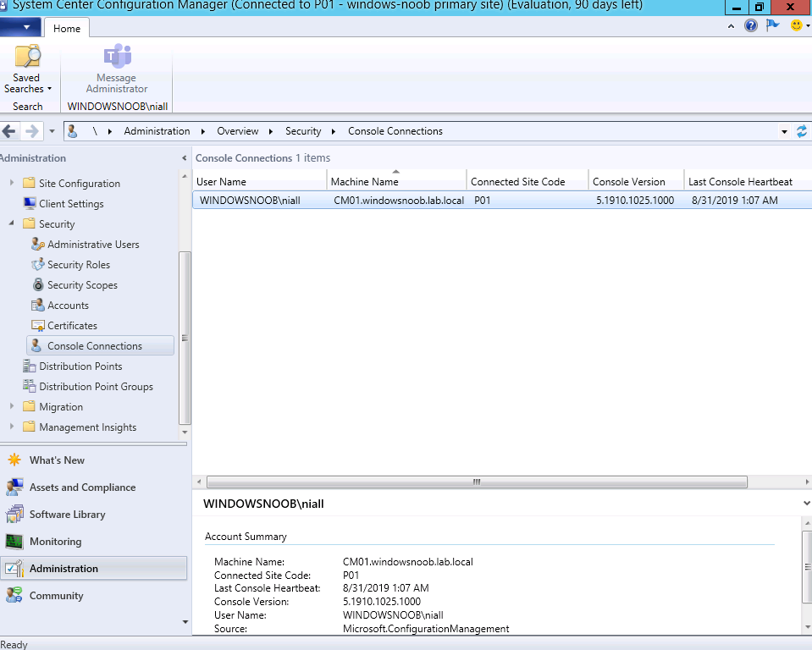
Task: Select the Console Connections tree item
Action: [x=100, y=345]
